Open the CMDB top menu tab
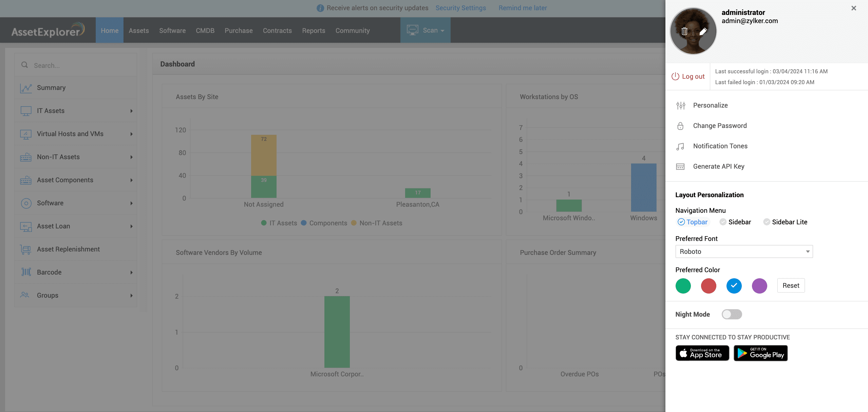Image resolution: width=868 pixels, height=412 pixels. click(x=205, y=31)
